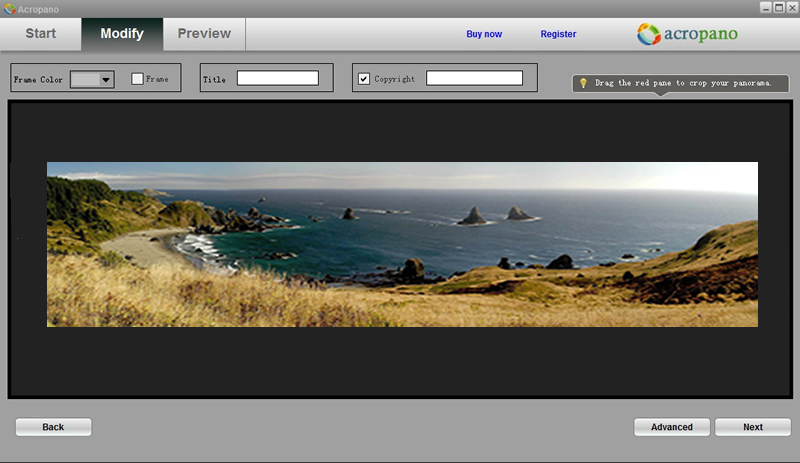
Task: Open the Advanced options button
Action: [672, 427]
